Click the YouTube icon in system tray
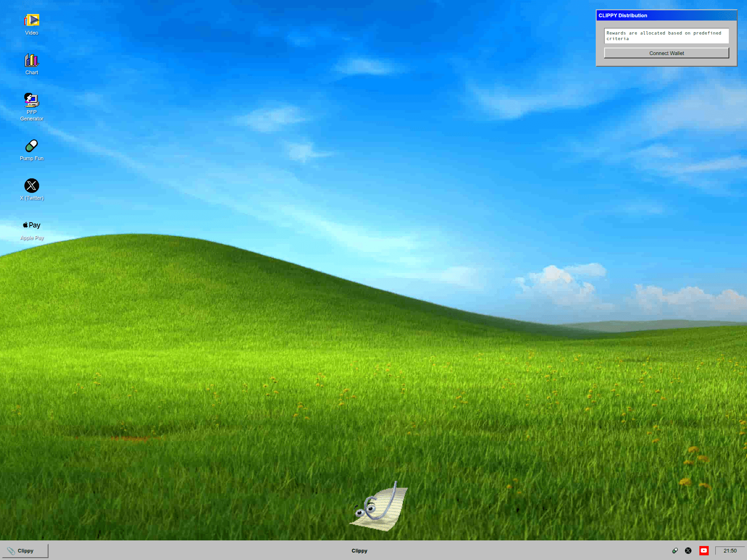The image size is (747, 560). [704, 551]
